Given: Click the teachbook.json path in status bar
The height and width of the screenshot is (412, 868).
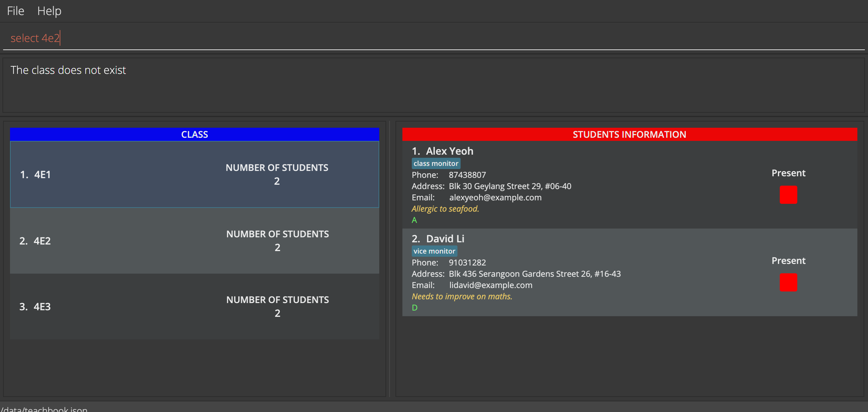Looking at the screenshot, I should [x=44, y=409].
